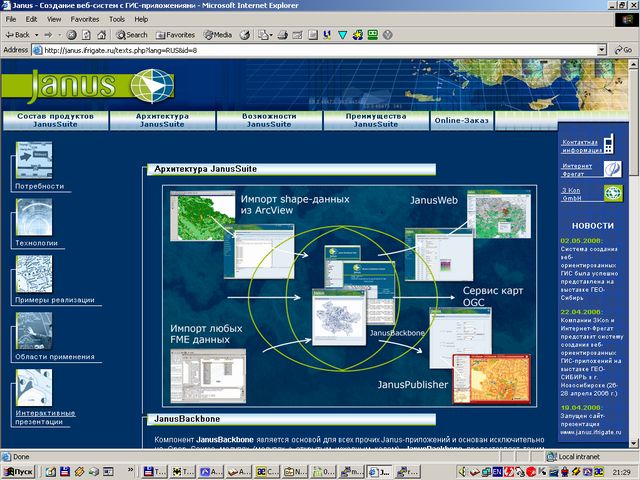Click the cyan triangle toolbar icon
Screen dimensions: 640x480
(342, 35)
